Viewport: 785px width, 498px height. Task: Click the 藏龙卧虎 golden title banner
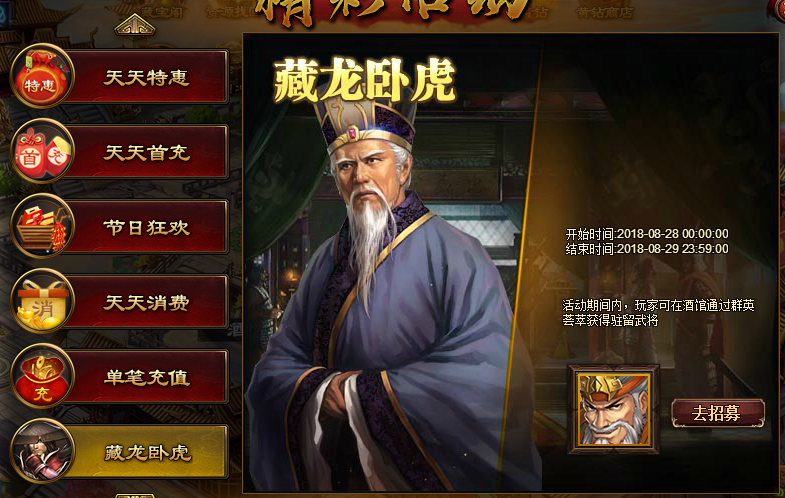pos(364,80)
